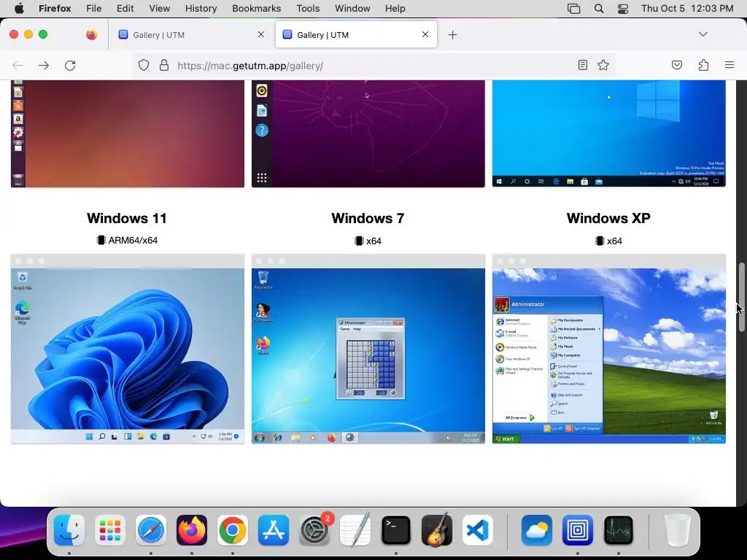Open the View menu

tap(159, 9)
